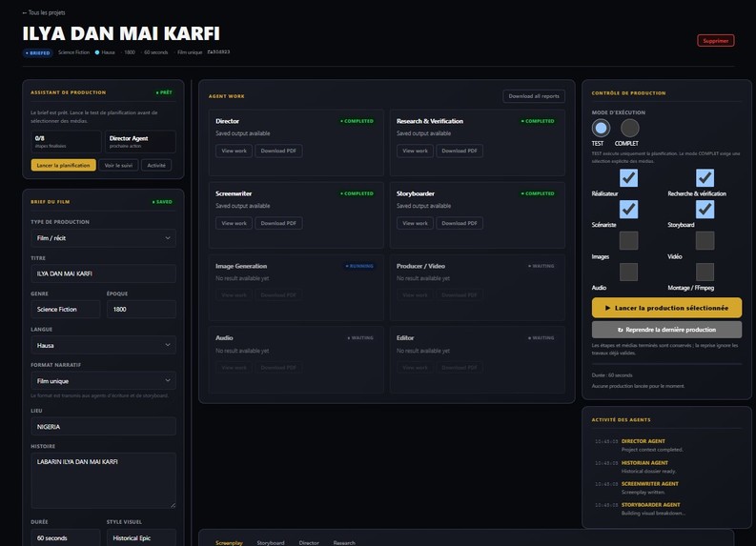Click the Époque field 1800
The width and height of the screenshot is (756, 546).
click(141, 310)
